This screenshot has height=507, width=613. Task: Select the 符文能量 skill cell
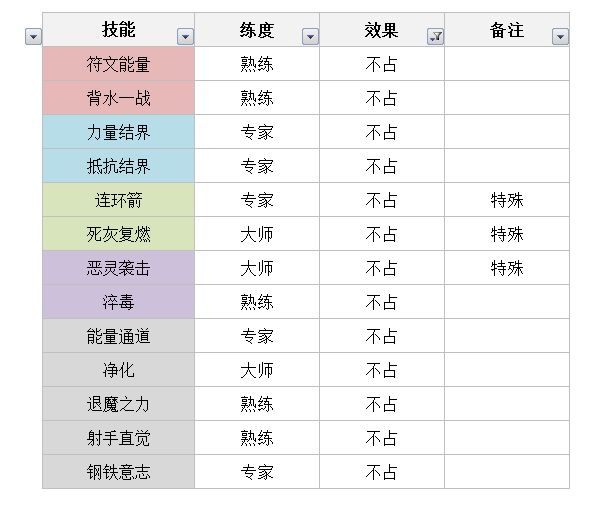coord(118,65)
